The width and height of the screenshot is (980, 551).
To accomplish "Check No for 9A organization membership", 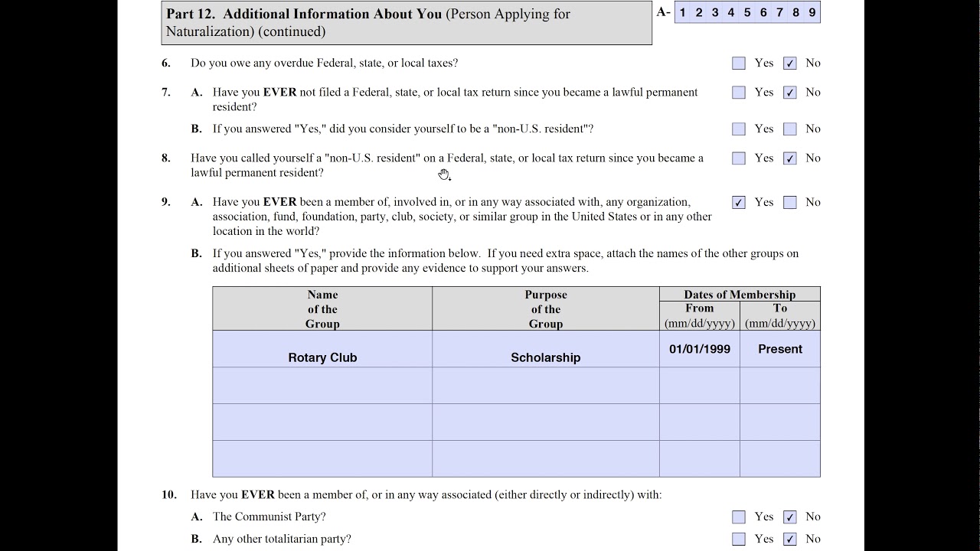I will click(x=790, y=203).
